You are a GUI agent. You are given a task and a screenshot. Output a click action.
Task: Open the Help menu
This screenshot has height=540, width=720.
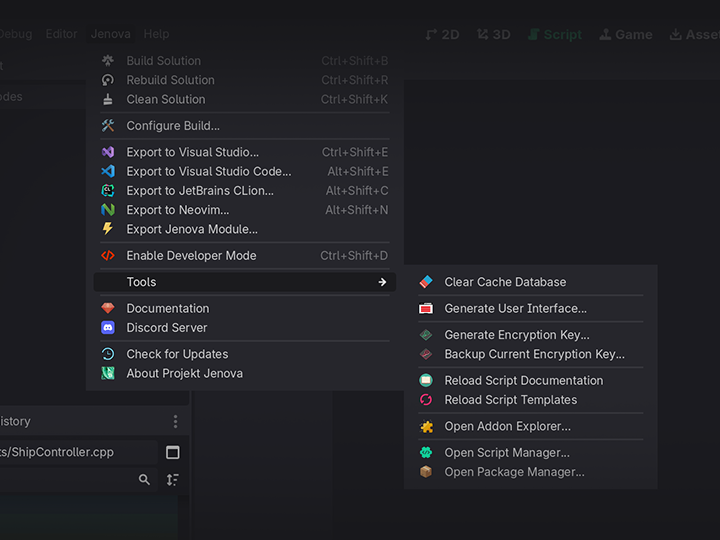pos(156,34)
